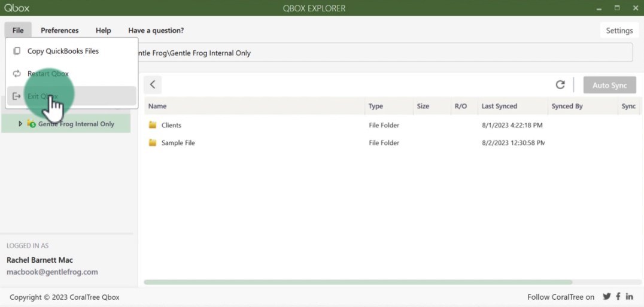The height and width of the screenshot is (307, 644).
Task: Open CoralTree's Twitter page
Action: pos(607,296)
